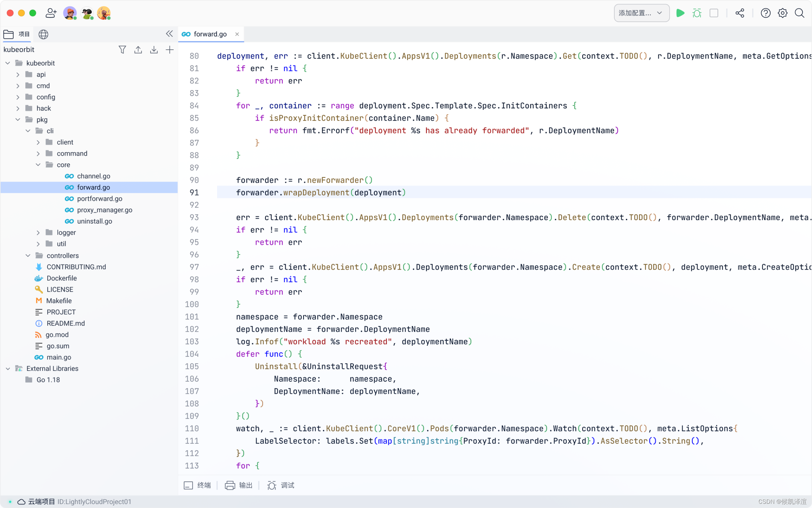This screenshot has height=508, width=812.
Task: Click the Debug bug icon in the toolbar
Action: click(697, 13)
